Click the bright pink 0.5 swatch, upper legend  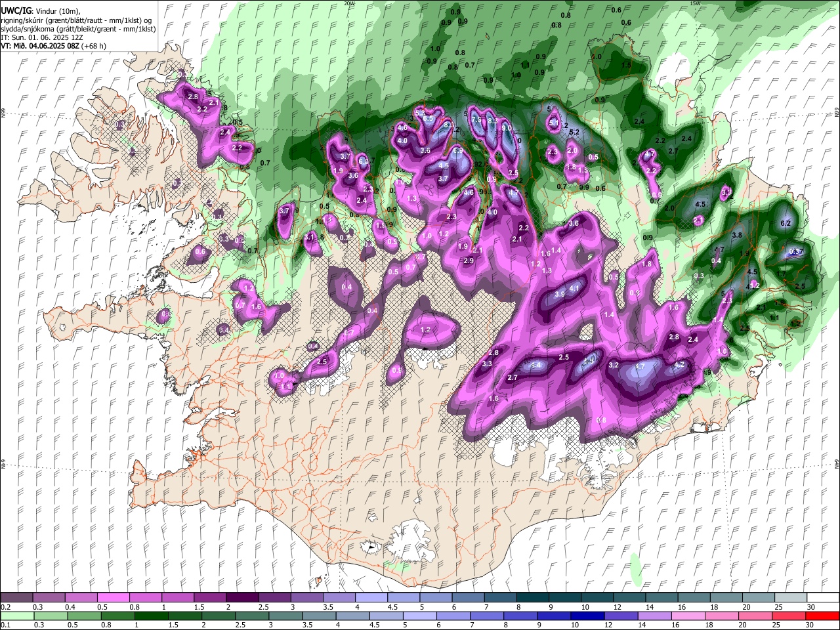click(114, 598)
